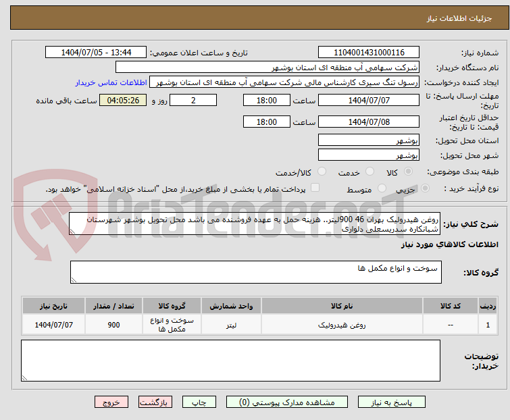The height and width of the screenshot is (420, 510).
Task: Click the remaining time 04:05:26 field
Action: click(x=123, y=100)
